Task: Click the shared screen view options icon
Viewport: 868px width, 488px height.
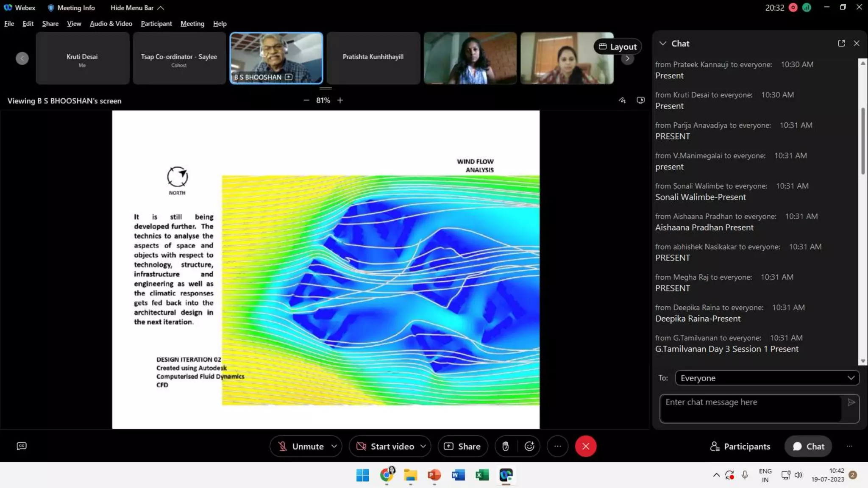Action: pyautogui.click(x=640, y=100)
